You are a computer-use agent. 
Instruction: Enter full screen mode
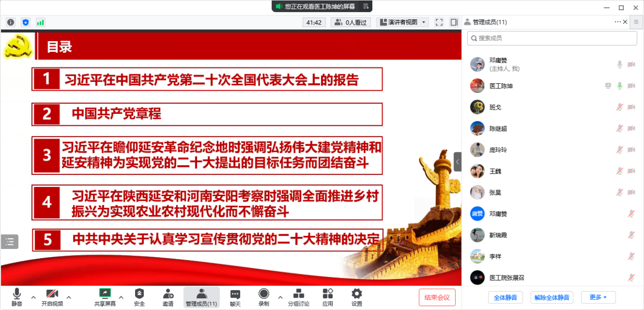[439, 22]
